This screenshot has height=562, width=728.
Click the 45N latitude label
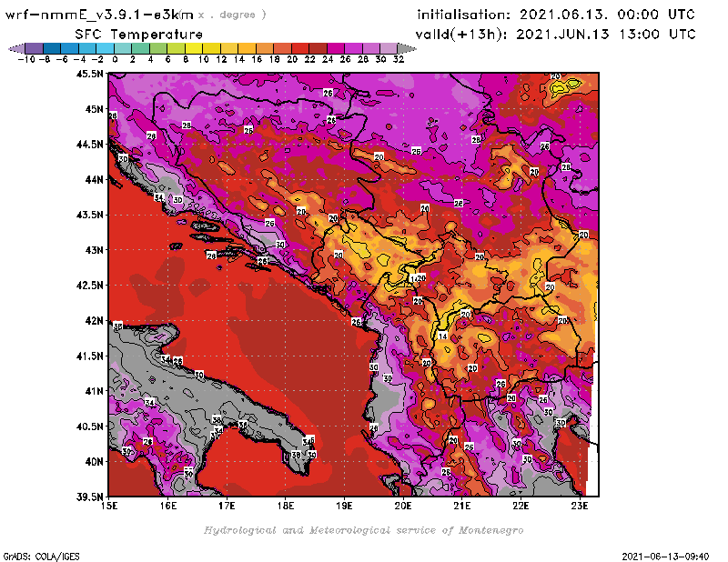click(x=94, y=109)
